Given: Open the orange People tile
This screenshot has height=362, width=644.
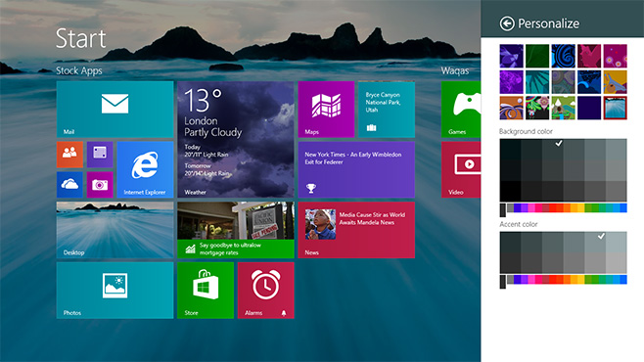Looking at the screenshot, I should (x=69, y=155).
